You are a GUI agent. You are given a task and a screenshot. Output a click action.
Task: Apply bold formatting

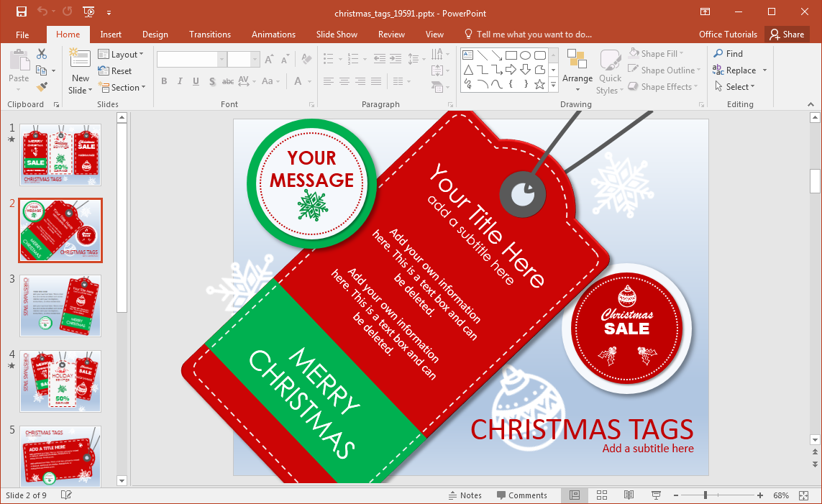click(164, 81)
